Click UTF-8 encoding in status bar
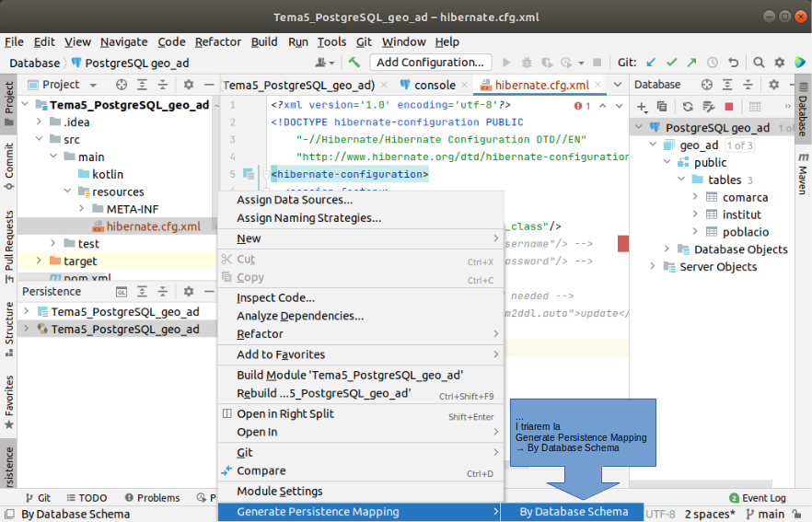The width and height of the screenshot is (812, 522). [x=660, y=514]
